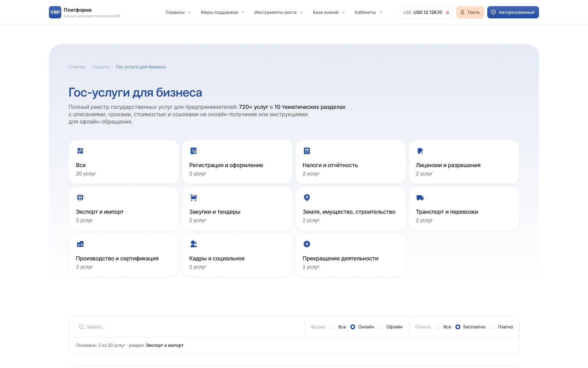Click the Показано: 2 из 20 услуг status text
Viewport: 588px width, 368px height.
[100, 345]
